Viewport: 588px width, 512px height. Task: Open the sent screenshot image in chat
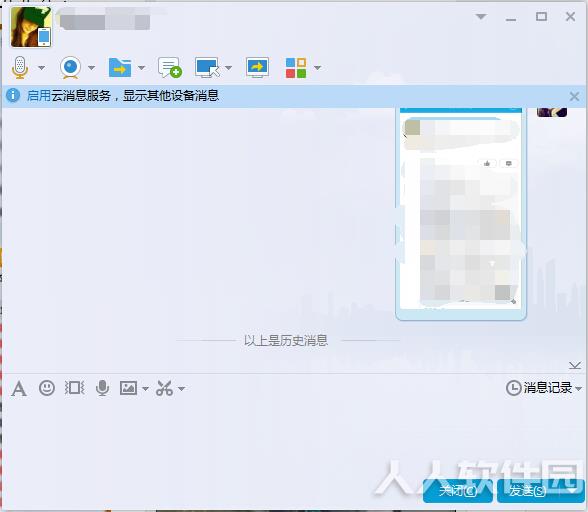click(x=461, y=213)
